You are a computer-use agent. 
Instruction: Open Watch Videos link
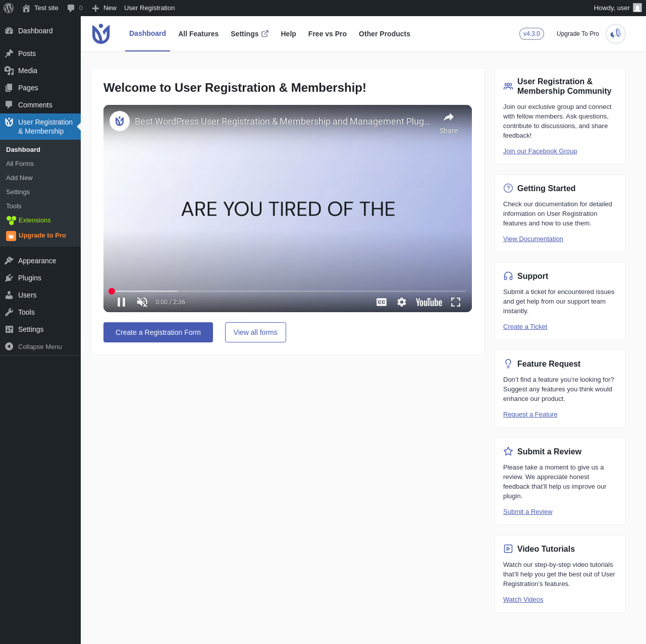point(523,600)
